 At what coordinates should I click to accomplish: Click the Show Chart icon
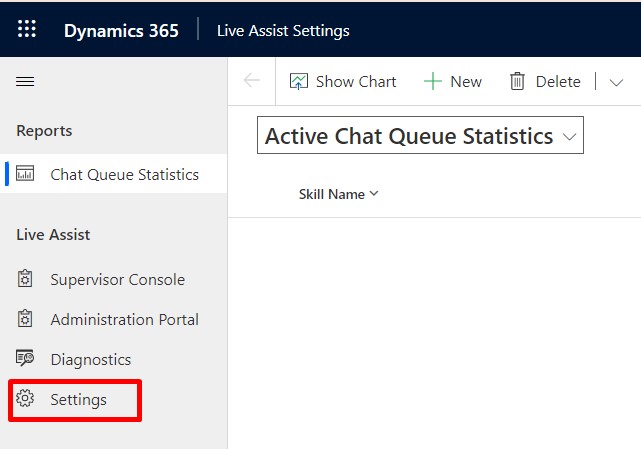point(299,81)
